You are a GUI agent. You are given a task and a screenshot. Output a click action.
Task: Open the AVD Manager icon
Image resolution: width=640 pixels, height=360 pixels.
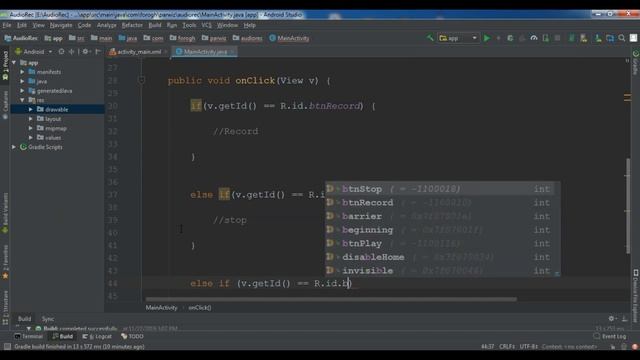[x=584, y=38]
